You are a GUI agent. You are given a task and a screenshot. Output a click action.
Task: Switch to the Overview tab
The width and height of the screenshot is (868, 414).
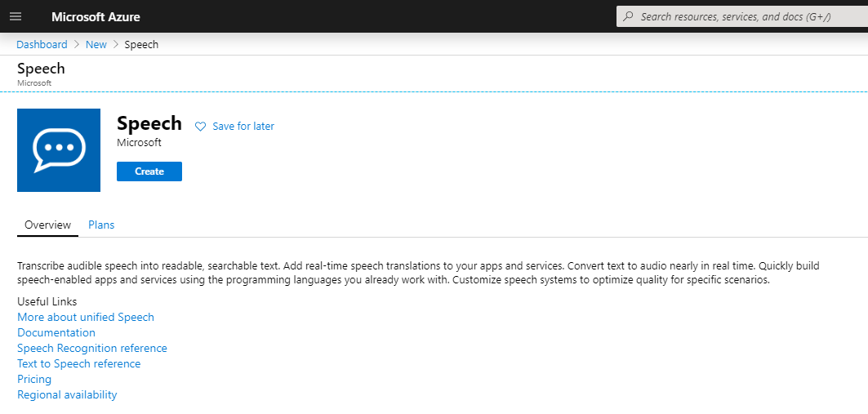[47, 225]
